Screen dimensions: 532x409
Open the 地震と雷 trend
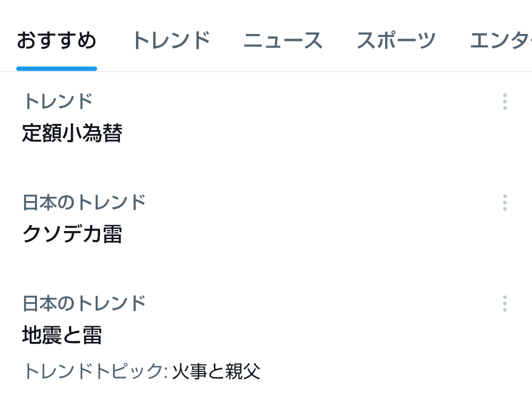click(62, 336)
